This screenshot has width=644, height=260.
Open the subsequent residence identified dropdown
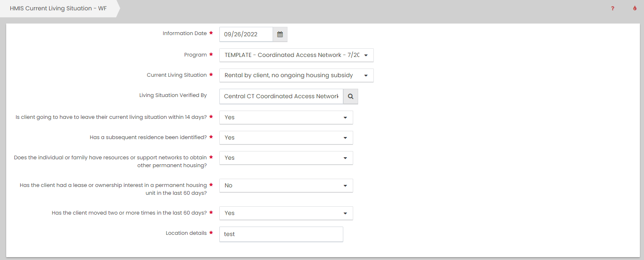[286, 137]
